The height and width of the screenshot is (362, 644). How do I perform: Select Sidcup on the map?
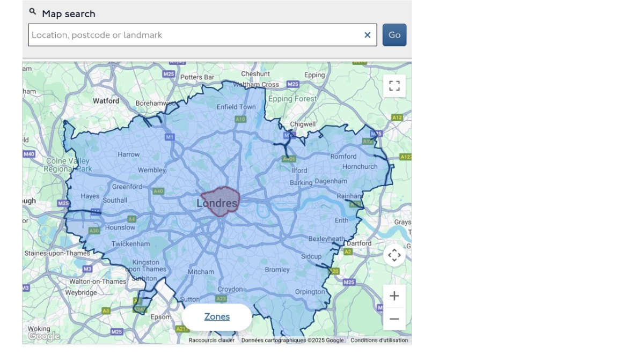tap(311, 256)
